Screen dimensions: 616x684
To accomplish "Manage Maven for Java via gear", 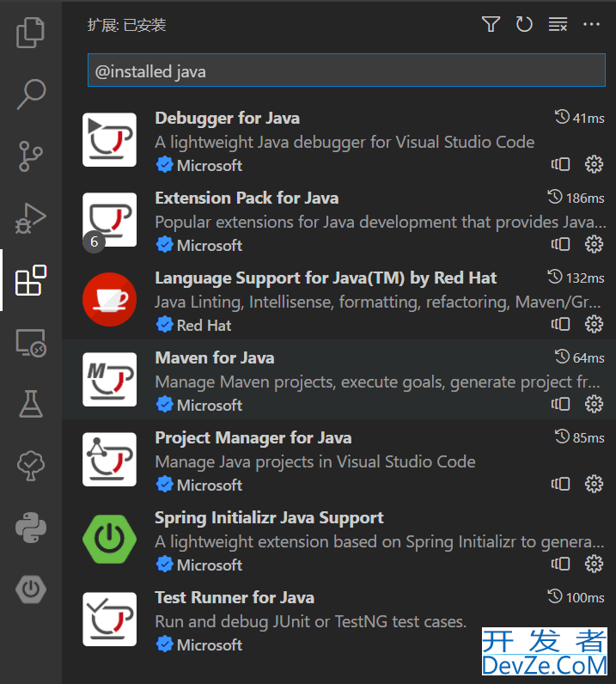I will [594, 404].
